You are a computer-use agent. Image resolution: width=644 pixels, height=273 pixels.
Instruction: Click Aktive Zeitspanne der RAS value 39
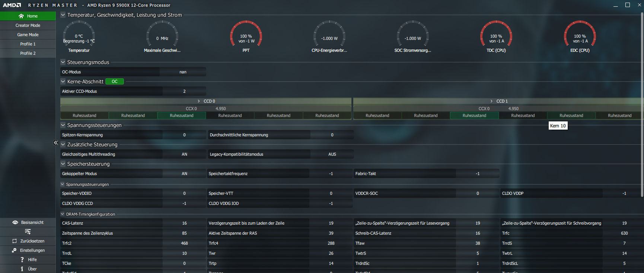331,233
